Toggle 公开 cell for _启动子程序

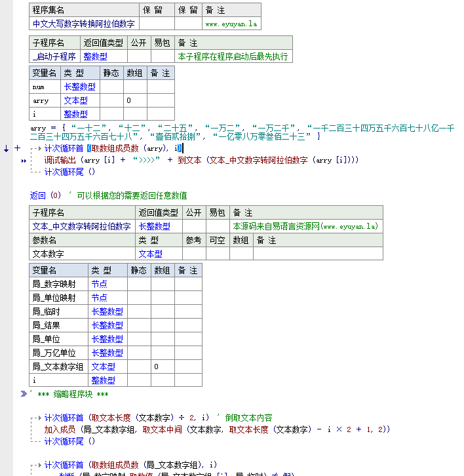point(139,56)
